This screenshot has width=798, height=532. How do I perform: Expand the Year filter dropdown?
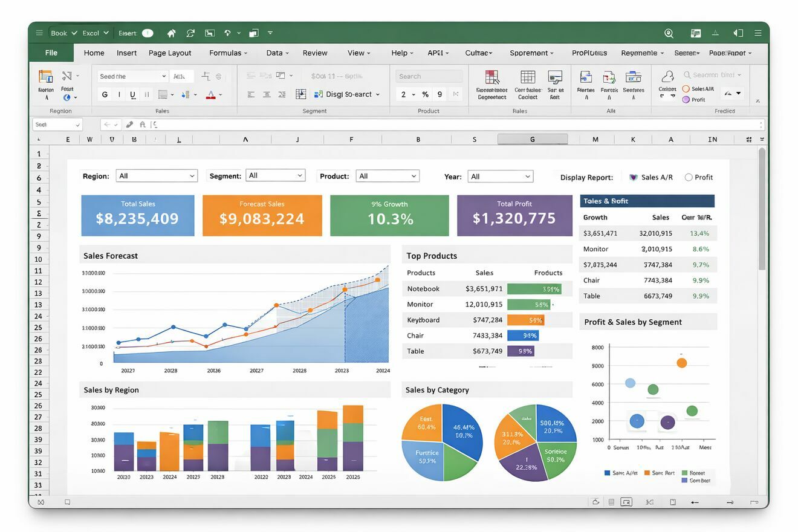500,177
